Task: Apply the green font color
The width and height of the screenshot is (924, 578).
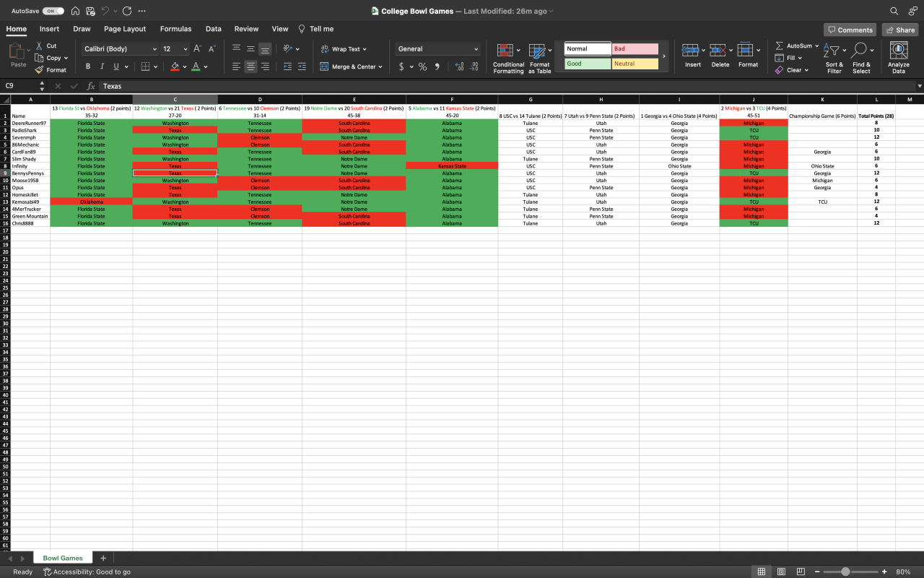Action: 196,66
